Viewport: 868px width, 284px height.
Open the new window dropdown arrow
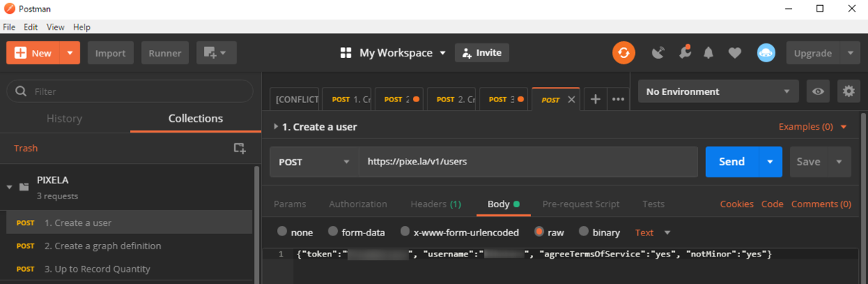[x=224, y=53]
